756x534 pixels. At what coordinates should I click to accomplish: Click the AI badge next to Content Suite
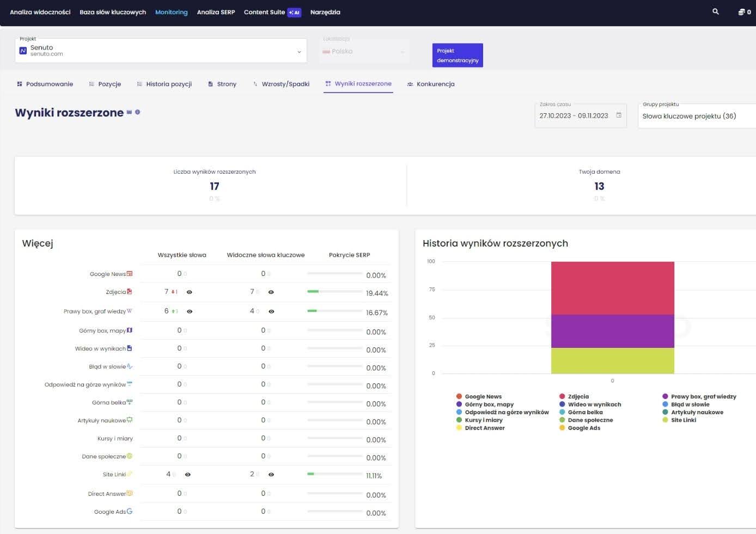pos(295,12)
